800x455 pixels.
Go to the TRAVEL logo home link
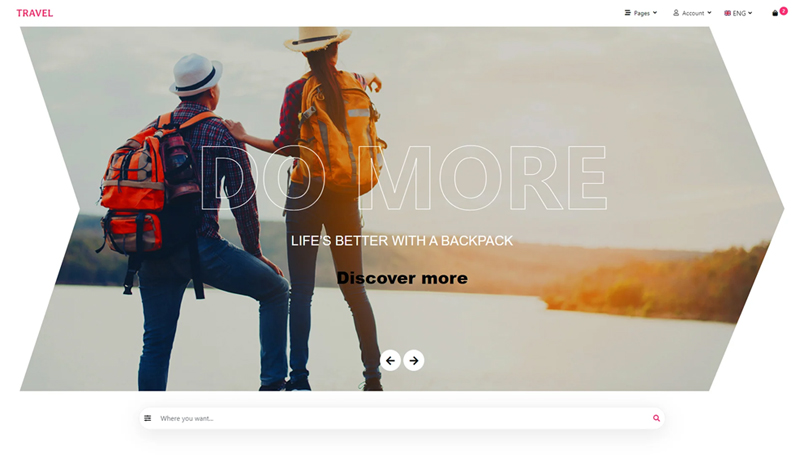coord(35,13)
